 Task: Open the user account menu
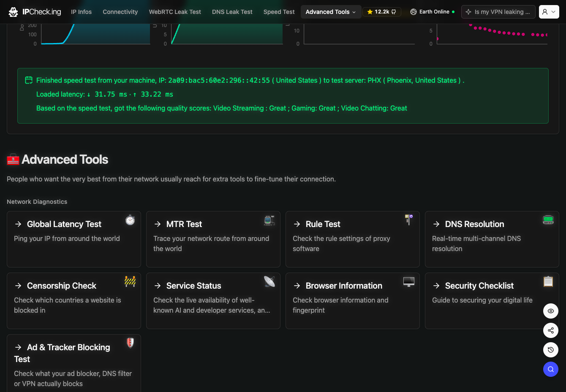point(549,12)
